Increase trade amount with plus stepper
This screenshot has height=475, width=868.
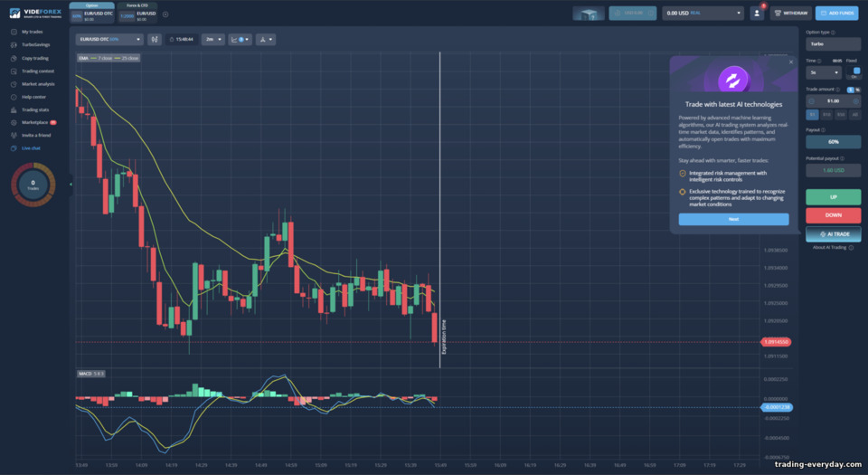pos(856,101)
